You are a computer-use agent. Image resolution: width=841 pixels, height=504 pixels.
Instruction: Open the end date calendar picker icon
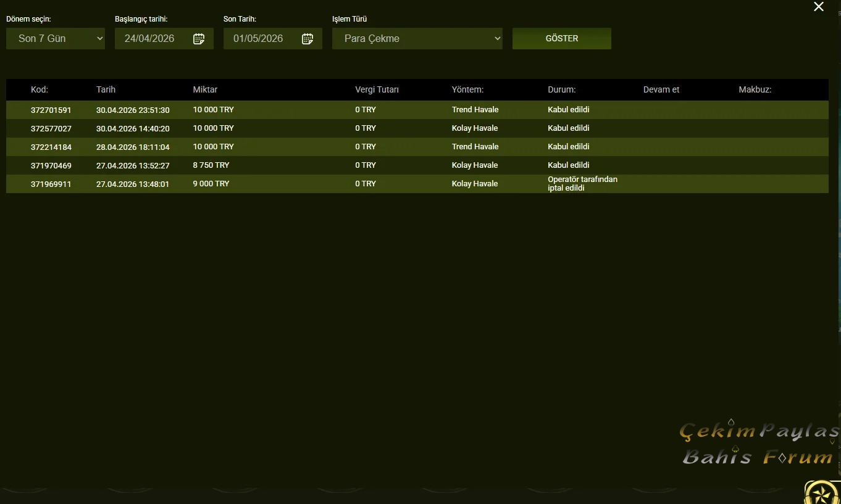[x=308, y=39]
